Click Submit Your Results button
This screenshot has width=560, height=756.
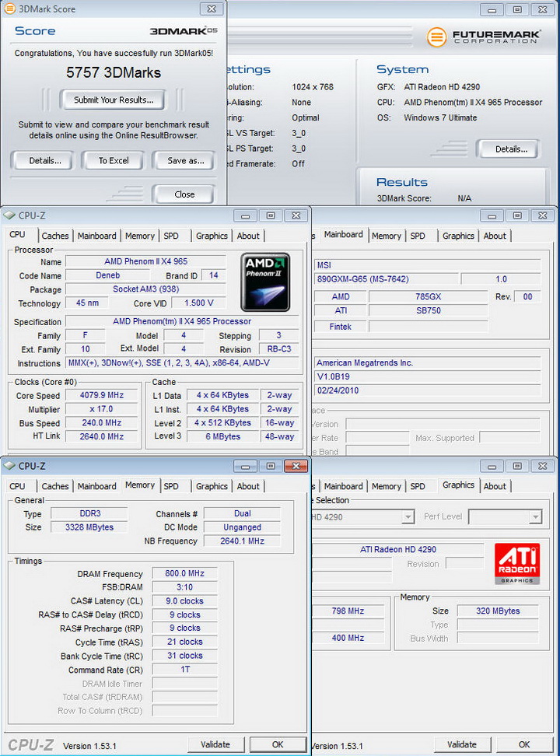click(x=114, y=100)
